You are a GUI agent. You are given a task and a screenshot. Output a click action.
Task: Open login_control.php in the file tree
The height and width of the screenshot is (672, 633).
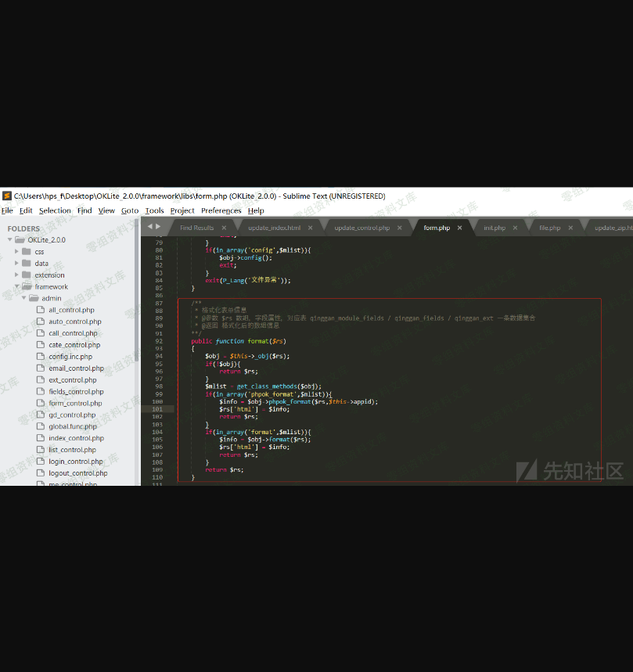coord(76,462)
